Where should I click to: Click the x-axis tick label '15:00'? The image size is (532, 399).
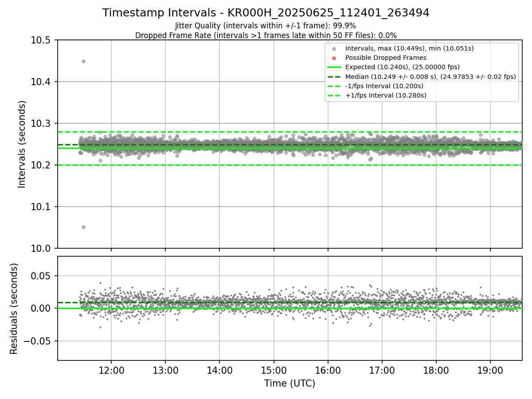click(274, 370)
